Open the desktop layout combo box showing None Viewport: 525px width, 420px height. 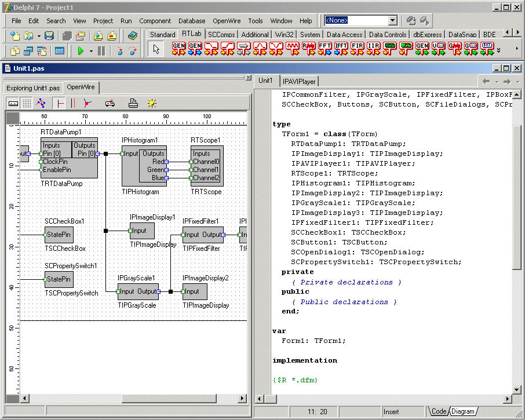point(360,20)
